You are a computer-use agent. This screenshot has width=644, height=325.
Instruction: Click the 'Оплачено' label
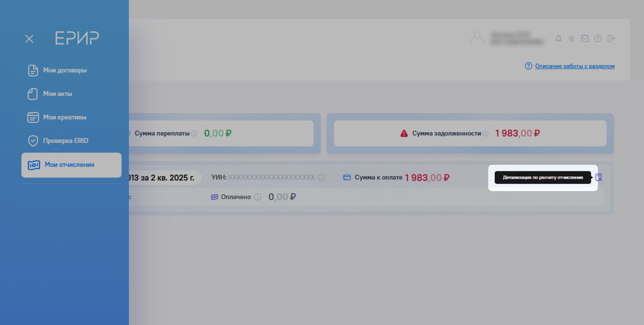pyautogui.click(x=236, y=197)
